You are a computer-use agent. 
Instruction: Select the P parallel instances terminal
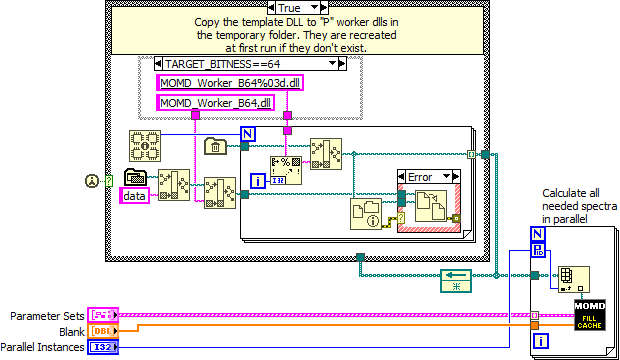pos(538,250)
